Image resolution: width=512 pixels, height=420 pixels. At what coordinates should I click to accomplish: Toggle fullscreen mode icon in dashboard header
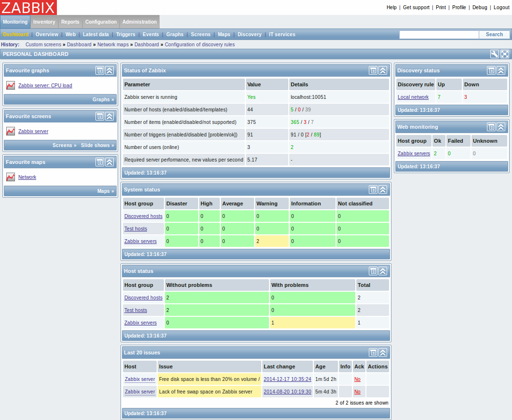504,54
